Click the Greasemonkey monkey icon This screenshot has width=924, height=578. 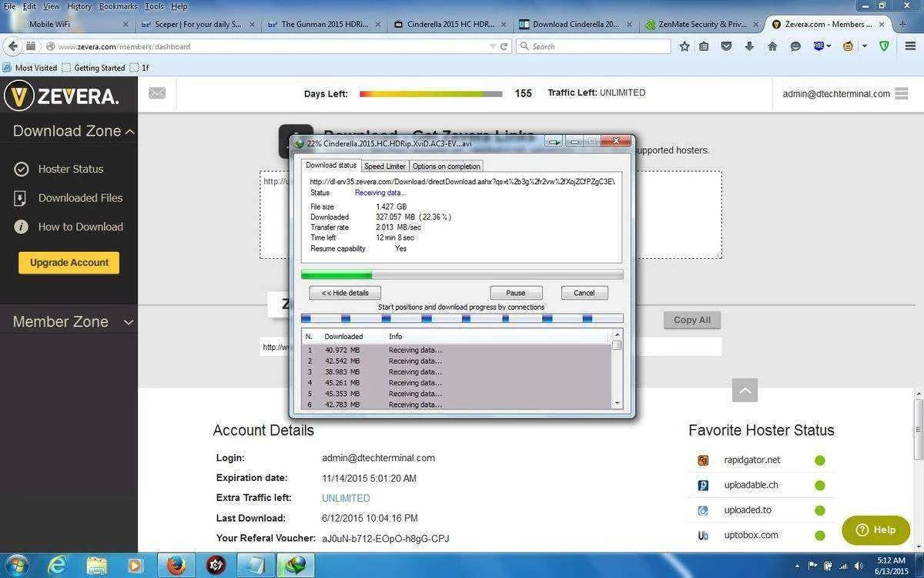[848, 46]
